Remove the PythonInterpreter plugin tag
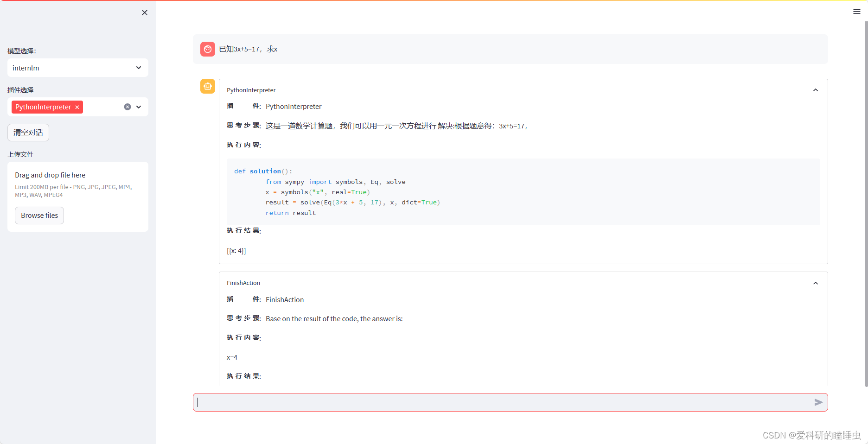Viewport: 868px width, 444px height. point(77,107)
